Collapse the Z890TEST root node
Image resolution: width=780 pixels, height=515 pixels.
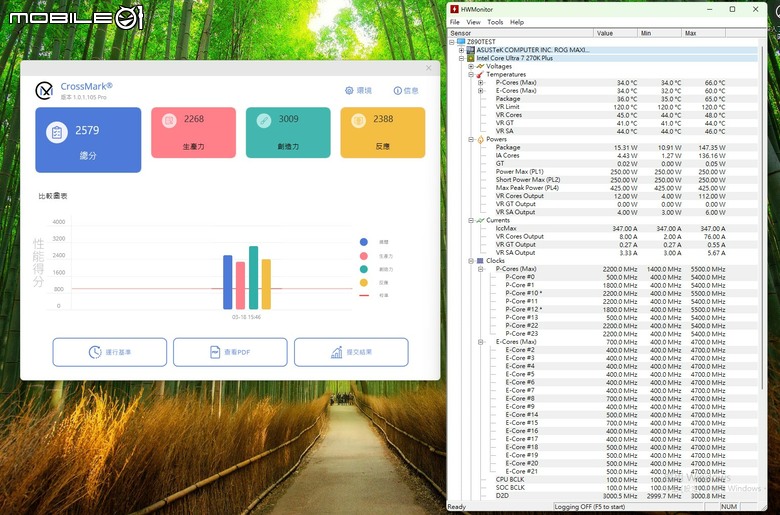452,42
